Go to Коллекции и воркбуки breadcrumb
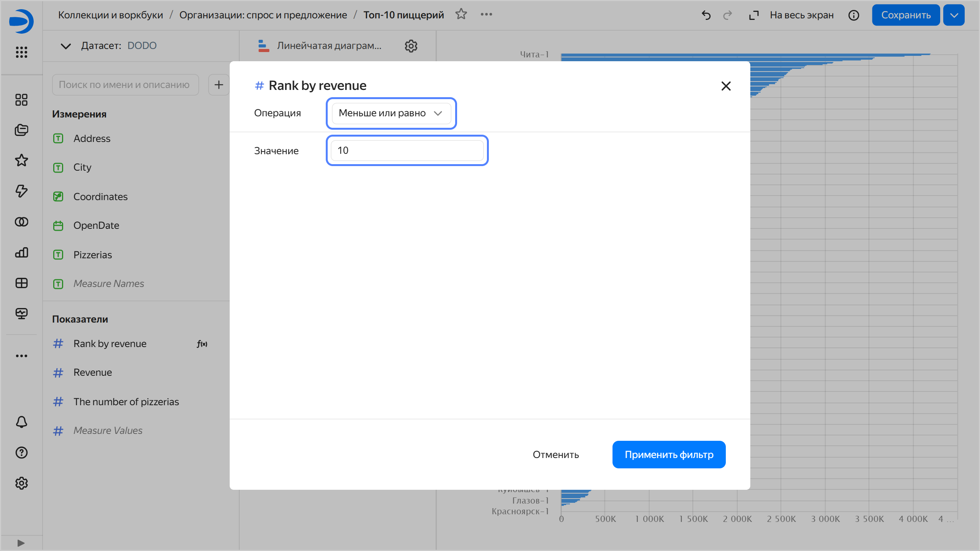 [110, 15]
